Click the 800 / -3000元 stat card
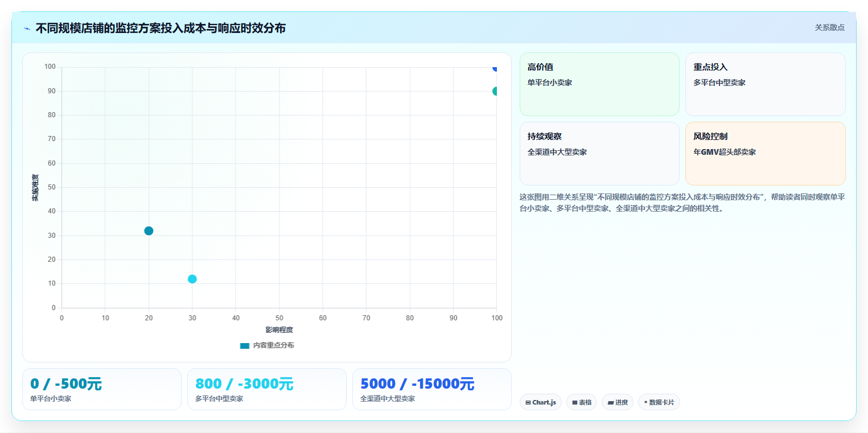This screenshot has height=433, width=868. [x=267, y=389]
